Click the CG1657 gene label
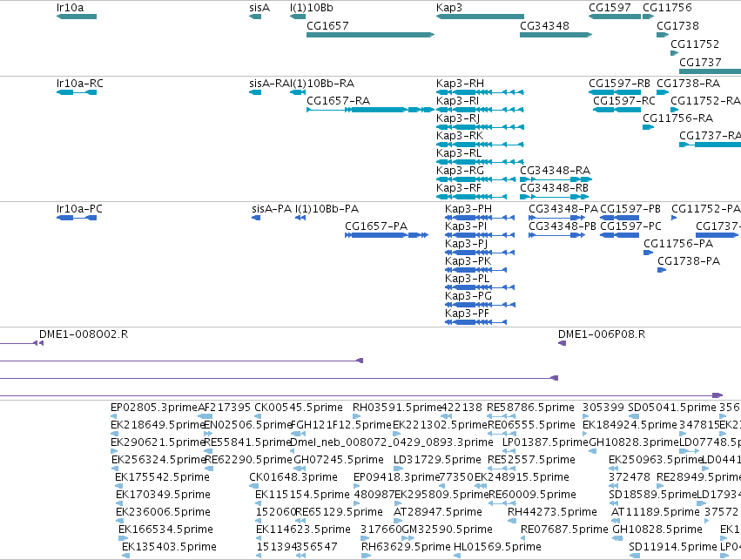This screenshot has height=560, width=741. click(x=327, y=25)
